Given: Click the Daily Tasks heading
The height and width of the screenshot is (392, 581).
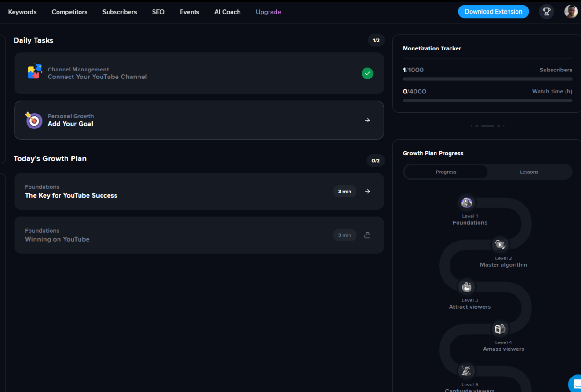Looking at the screenshot, I should point(33,40).
